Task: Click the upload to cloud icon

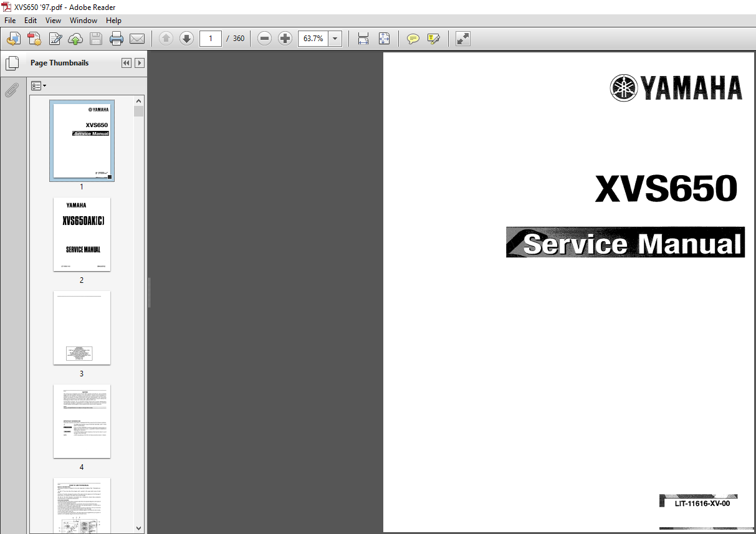Action: [x=75, y=39]
